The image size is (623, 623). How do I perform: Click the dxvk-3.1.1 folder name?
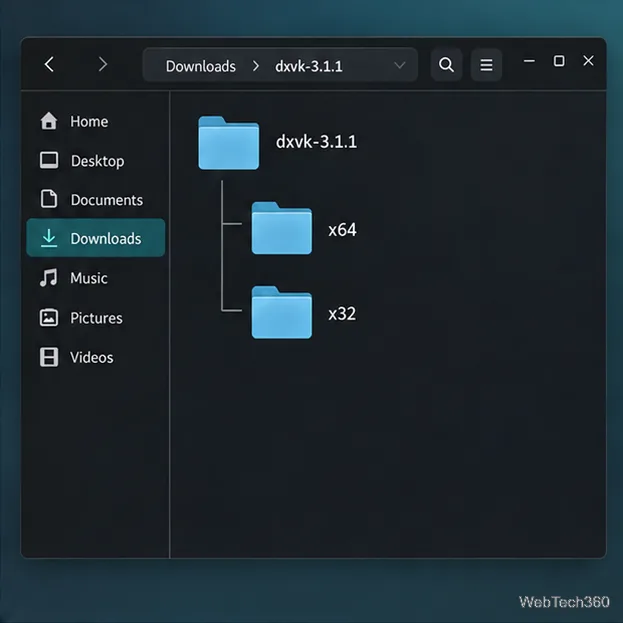coord(316,141)
